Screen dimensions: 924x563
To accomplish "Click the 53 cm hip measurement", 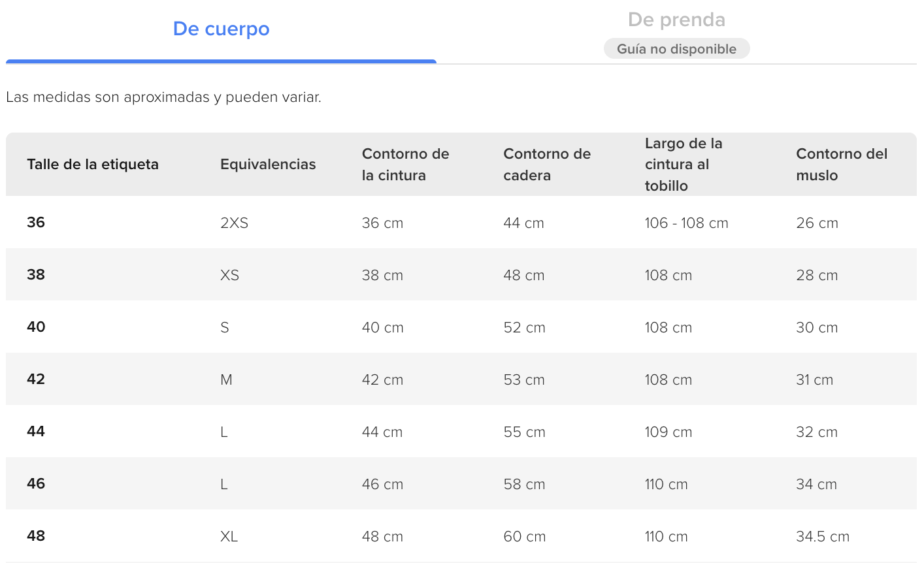I will [524, 380].
